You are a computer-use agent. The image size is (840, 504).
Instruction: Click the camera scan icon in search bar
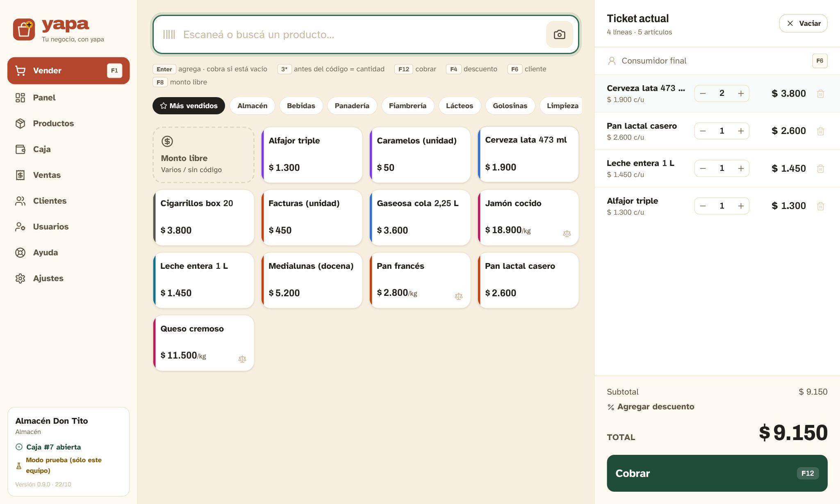point(559,34)
